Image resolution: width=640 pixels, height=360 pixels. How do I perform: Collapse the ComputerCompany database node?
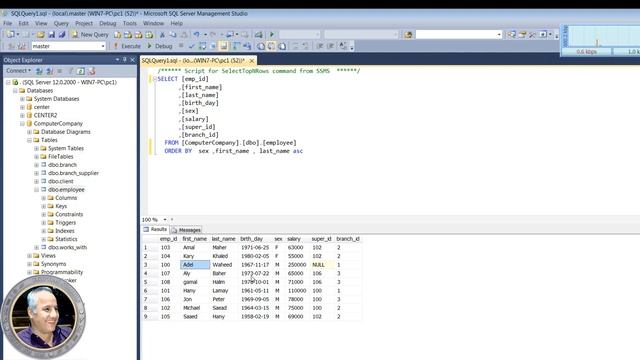coord(22,124)
